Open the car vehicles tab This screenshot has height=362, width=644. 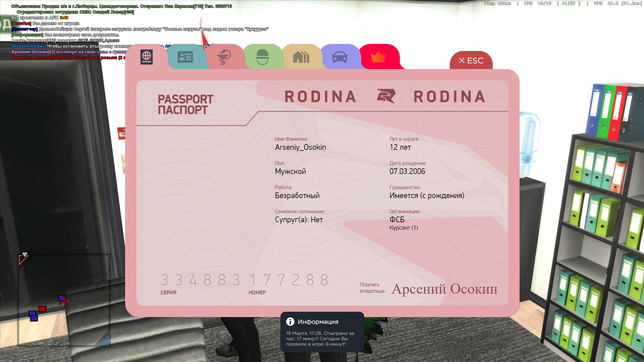point(339,57)
